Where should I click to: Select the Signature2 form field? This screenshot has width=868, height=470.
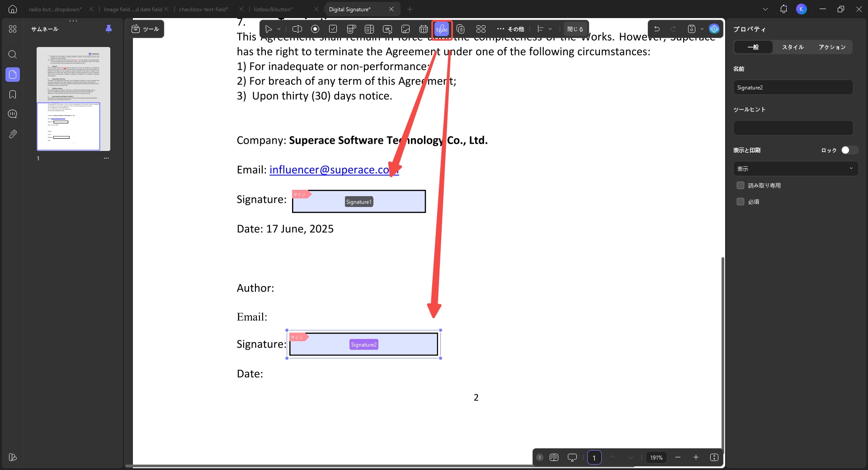point(363,344)
